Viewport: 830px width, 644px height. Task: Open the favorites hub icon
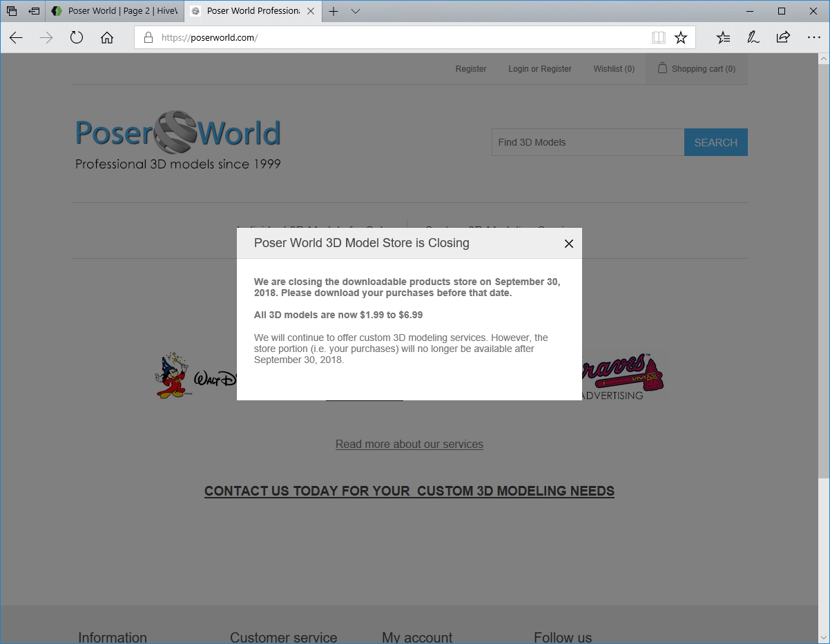pos(723,38)
